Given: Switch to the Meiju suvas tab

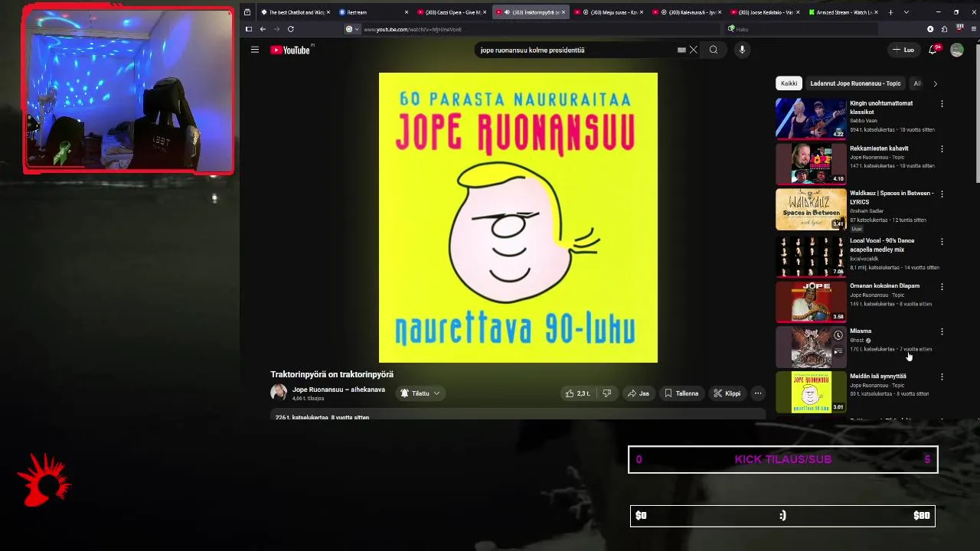Looking at the screenshot, I should pyautogui.click(x=609, y=12).
